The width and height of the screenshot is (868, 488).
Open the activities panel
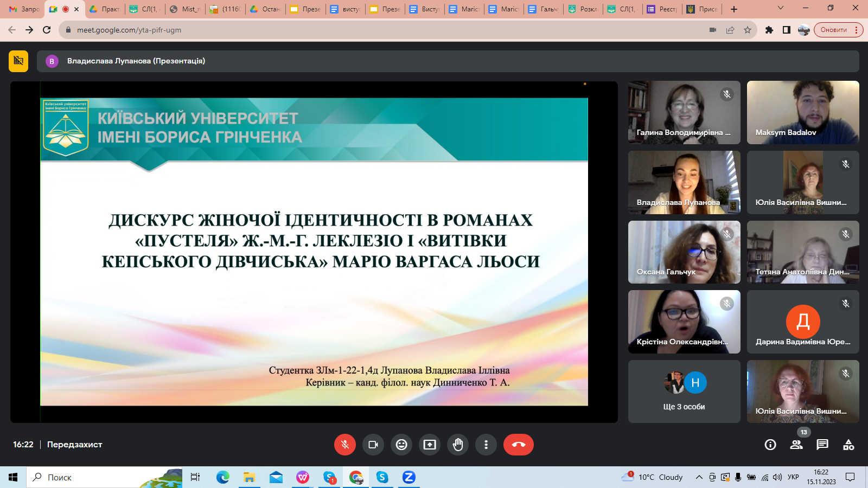(x=848, y=445)
